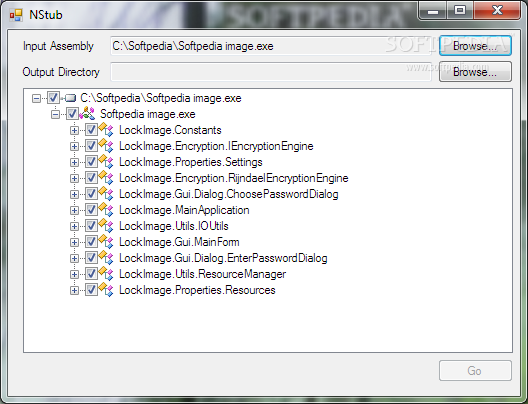The height and width of the screenshot is (404, 528).
Task: Select the Softpedia image.exe assembly row text
Action: point(148,114)
